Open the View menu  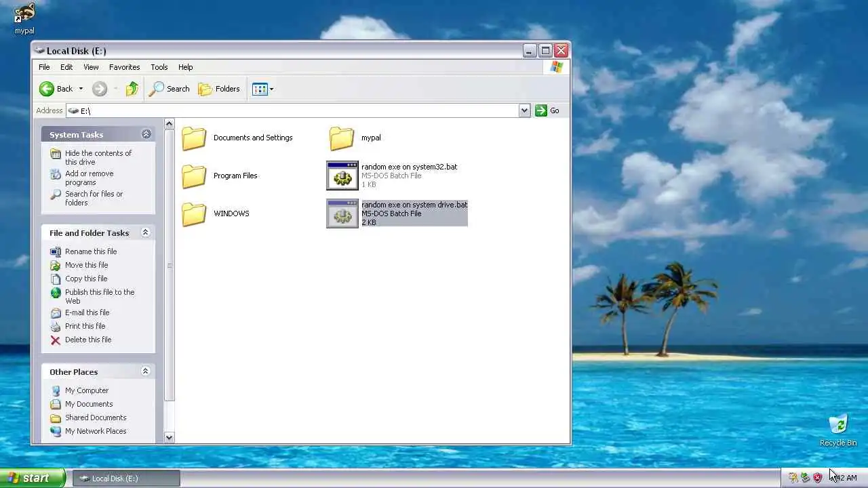(x=91, y=67)
